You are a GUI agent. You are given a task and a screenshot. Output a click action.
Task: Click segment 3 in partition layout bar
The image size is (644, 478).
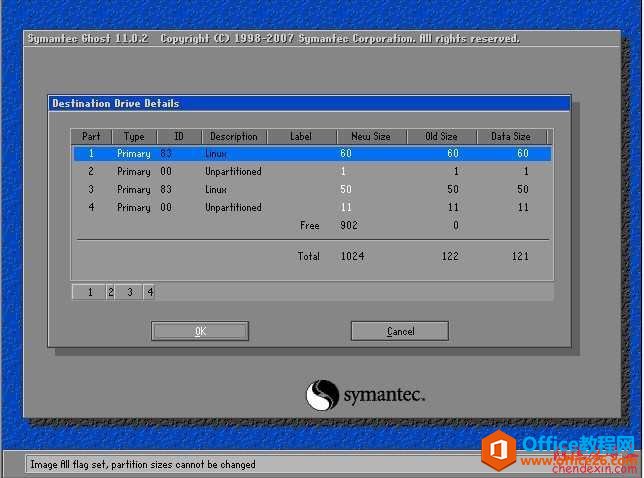point(129,292)
